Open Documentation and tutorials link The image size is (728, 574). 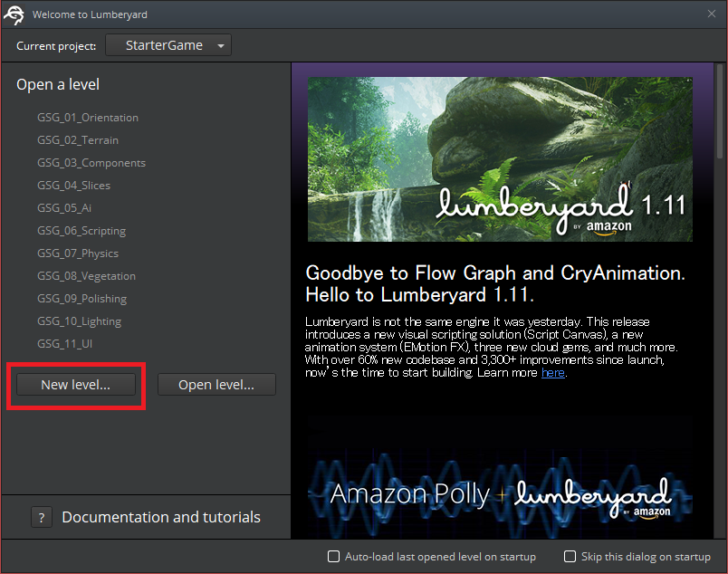click(161, 517)
